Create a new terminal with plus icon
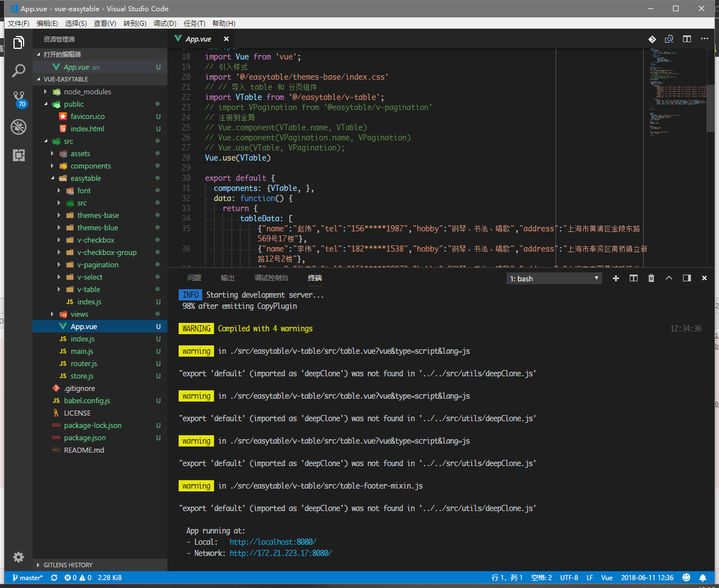Viewport: 719px width, 588px height. [616, 278]
